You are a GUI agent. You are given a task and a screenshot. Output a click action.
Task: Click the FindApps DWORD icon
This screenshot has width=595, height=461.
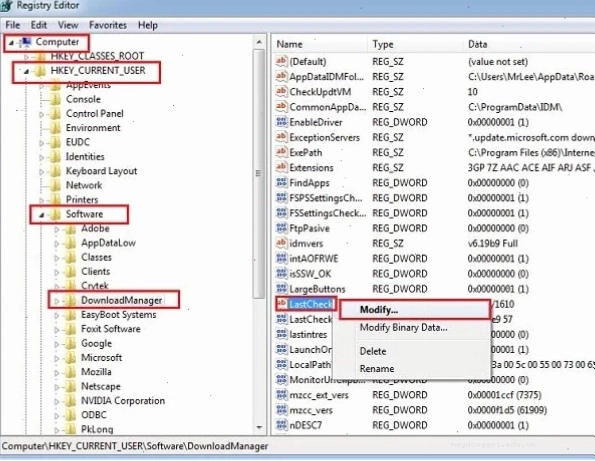(x=281, y=183)
